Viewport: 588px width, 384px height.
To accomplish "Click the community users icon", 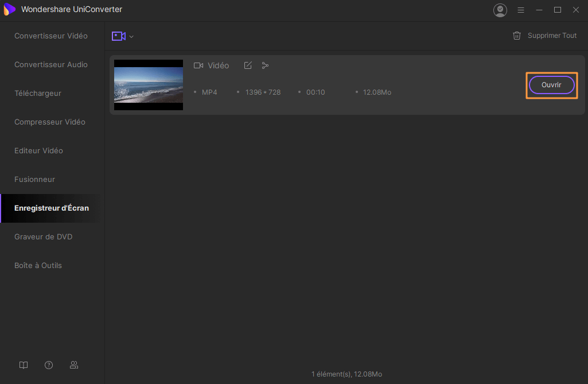I will pyautogui.click(x=74, y=365).
